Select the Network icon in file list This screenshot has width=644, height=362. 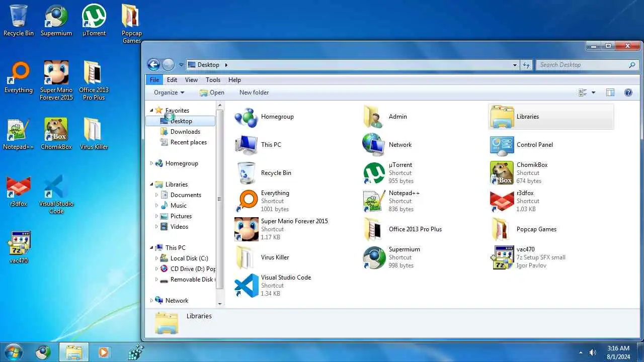[x=374, y=145]
